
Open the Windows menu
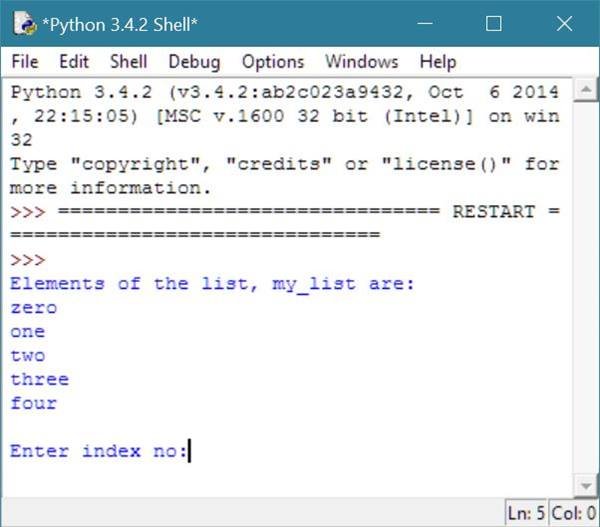[362, 62]
